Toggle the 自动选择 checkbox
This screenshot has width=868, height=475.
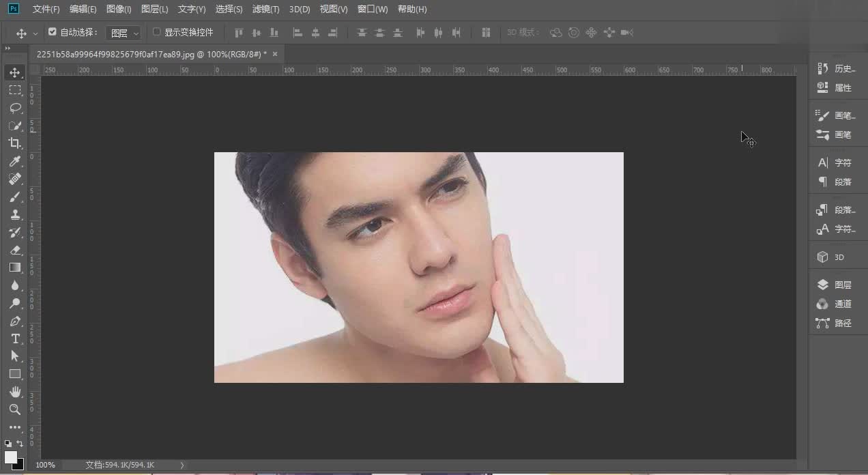53,32
